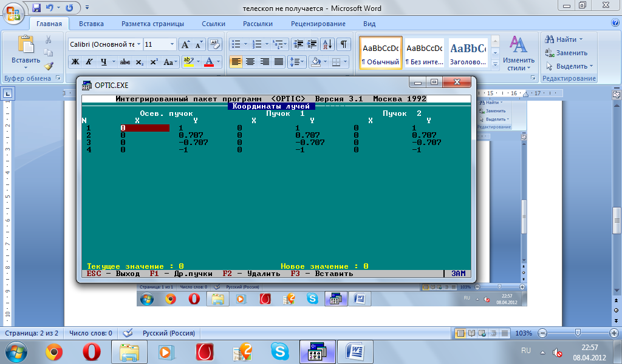Switch to Ссылки ribbon tab
The height and width of the screenshot is (364, 622).
click(213, 24)
